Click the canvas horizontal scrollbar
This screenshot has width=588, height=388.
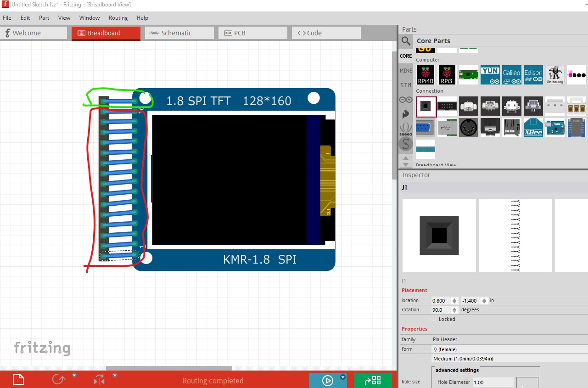pyautogui.click(x=168, y=368)
